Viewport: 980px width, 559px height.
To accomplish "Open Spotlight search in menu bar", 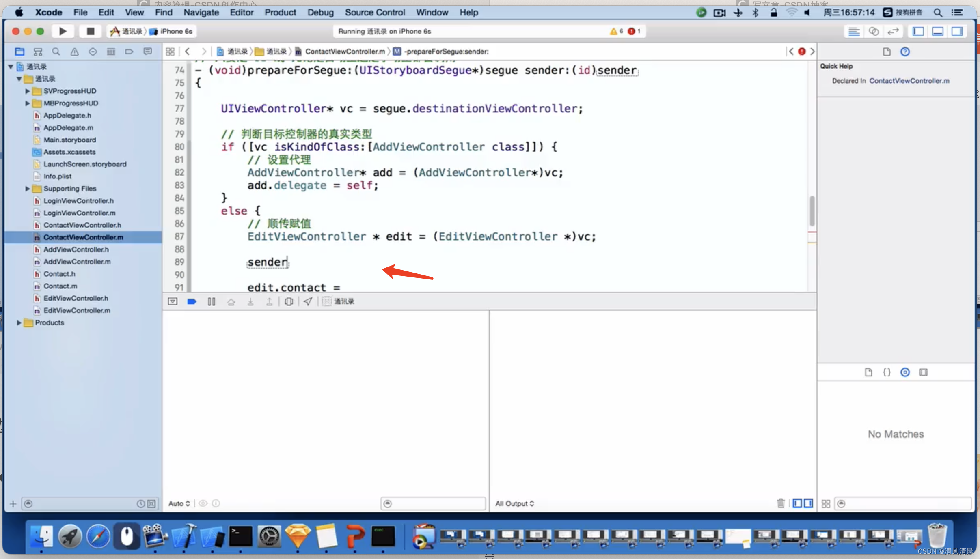I will (x=938, y=12).
